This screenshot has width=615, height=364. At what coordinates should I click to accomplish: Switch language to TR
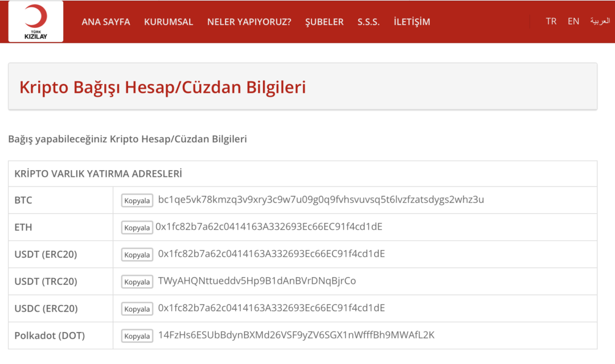pos(551,21)
